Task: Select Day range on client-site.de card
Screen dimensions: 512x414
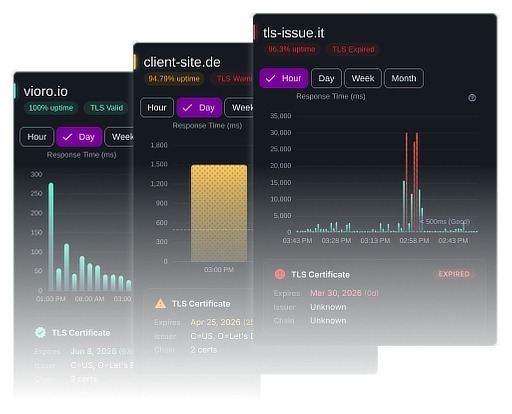Action: (x=199, y=108)
